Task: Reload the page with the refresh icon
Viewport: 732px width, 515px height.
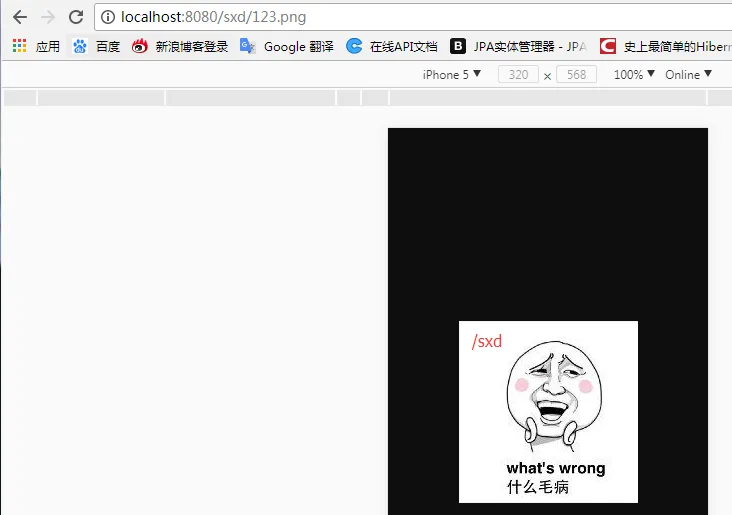Action: click(x=76, y=17)
